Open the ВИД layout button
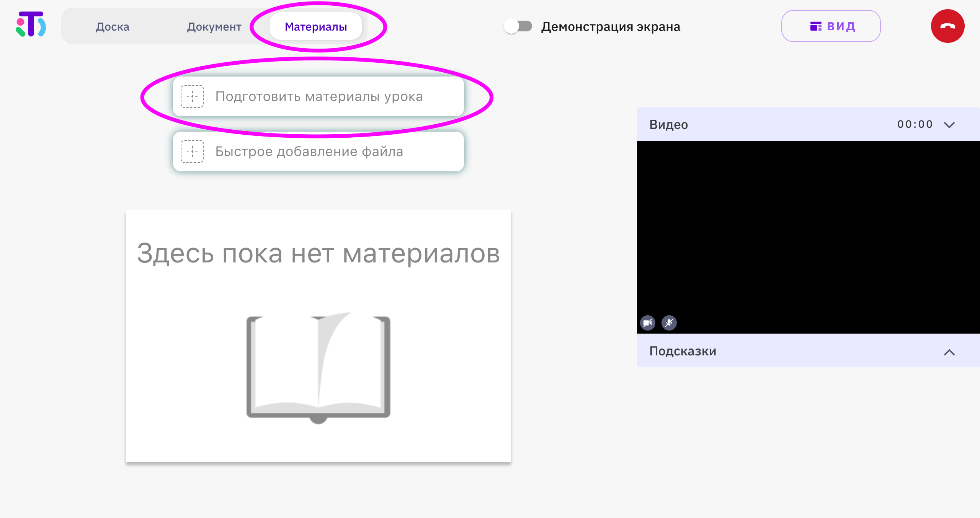980x518 pixels. [x=831, y=26]
